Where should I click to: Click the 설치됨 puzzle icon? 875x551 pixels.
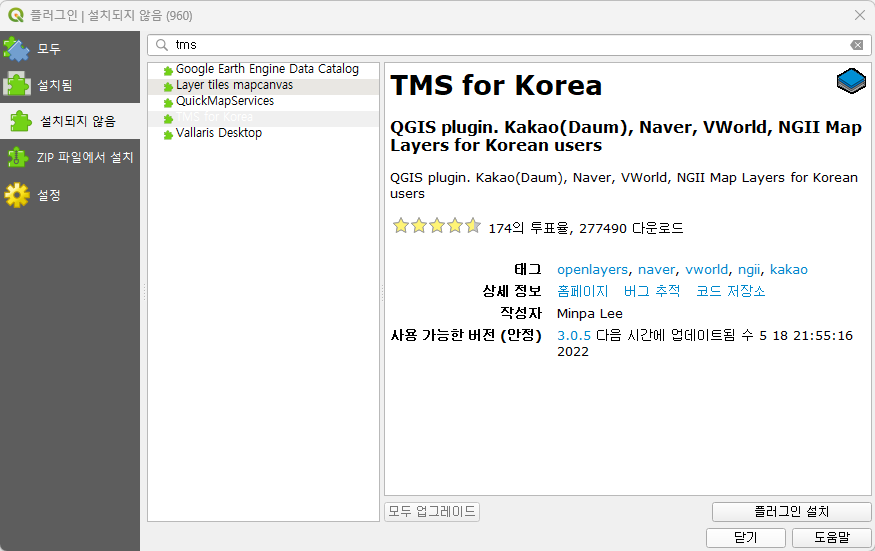pyautogui.click(x=17, y=85)
